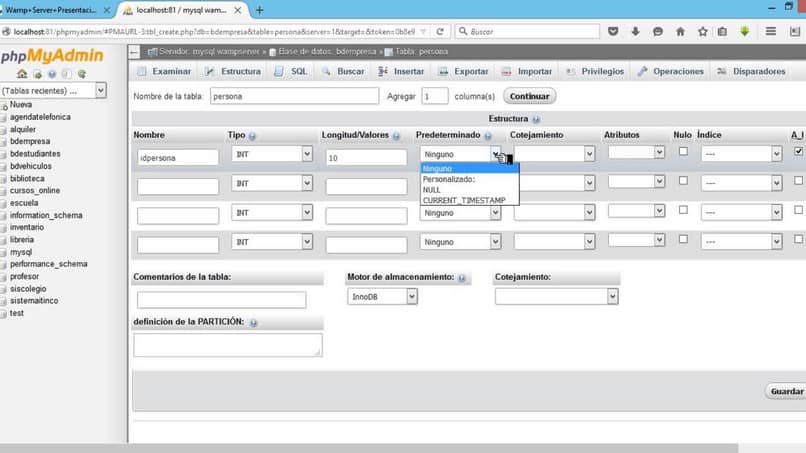This screenshot has width=806, height=453.
Task: Click Nombre de la tabla field
Action: [295, 96]
